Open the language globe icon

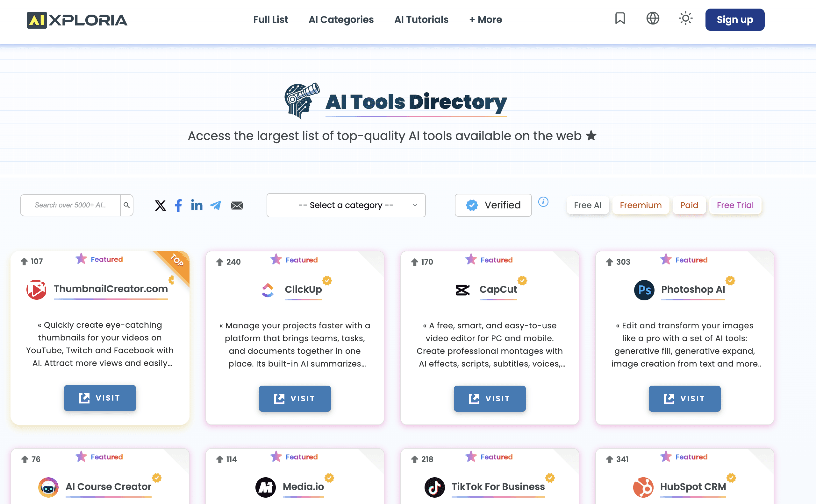(x=653, y=19)
